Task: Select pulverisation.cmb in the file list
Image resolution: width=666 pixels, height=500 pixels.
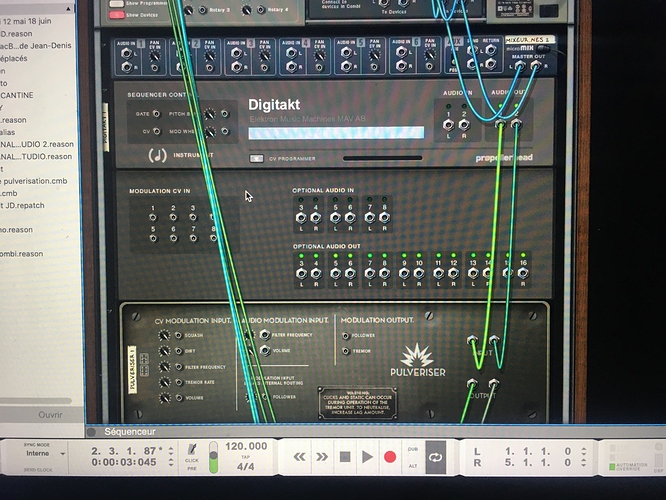Action: pyautogui.click(x=36, y=181)
